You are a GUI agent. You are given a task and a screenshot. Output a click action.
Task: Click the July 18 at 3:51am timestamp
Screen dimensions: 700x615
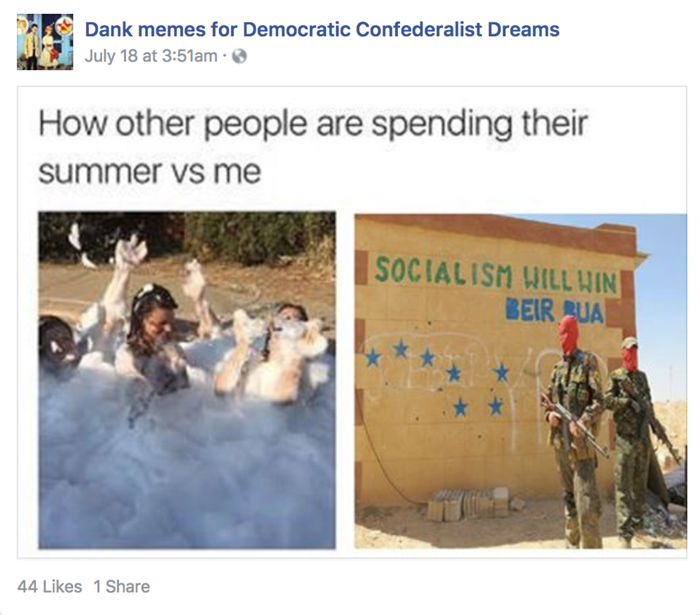pos(151,56)
